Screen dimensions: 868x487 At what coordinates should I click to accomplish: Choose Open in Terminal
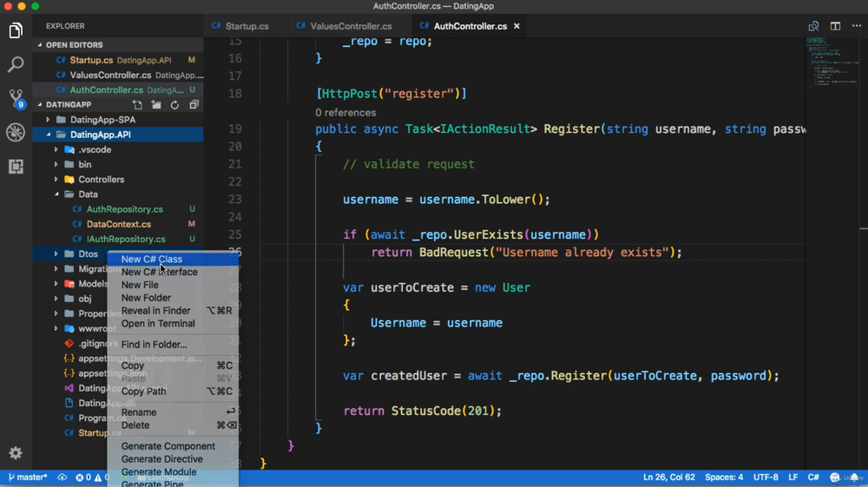(173, 323)
